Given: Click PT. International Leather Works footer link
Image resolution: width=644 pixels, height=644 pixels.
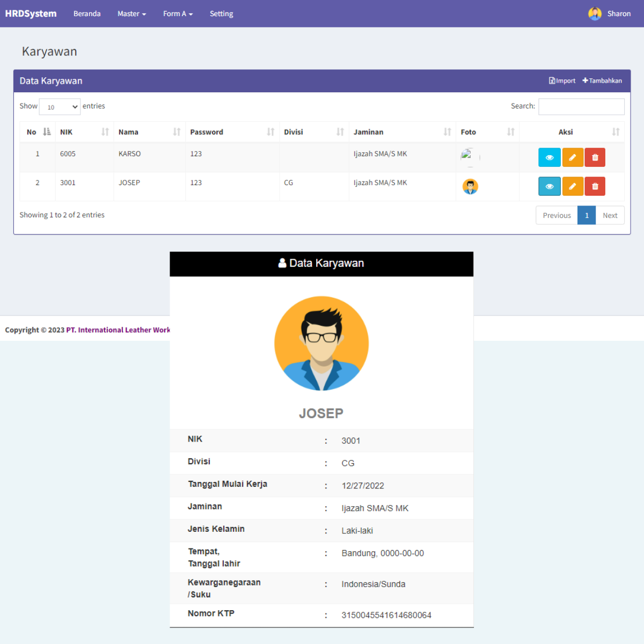Looking at the screenshot, I should (118, 330).
